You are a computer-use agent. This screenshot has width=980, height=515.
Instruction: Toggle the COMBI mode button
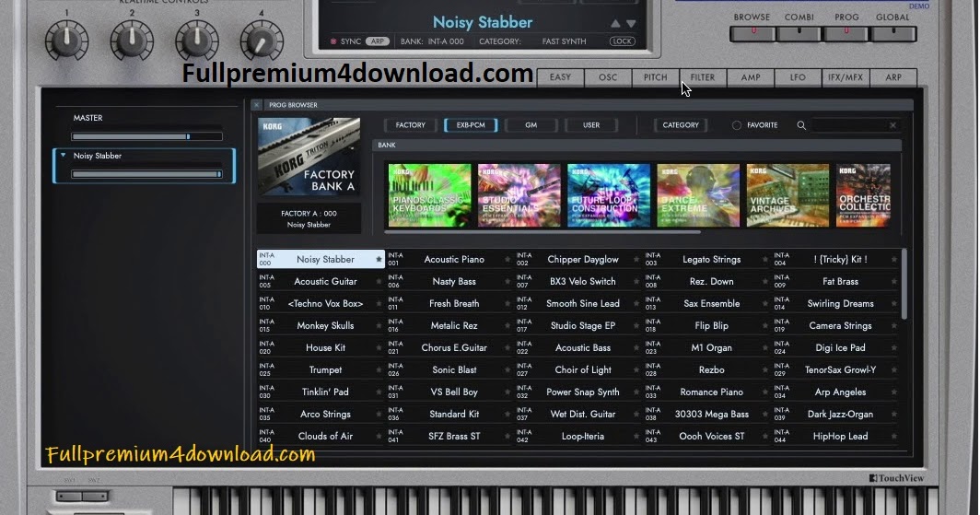[799, 34]
